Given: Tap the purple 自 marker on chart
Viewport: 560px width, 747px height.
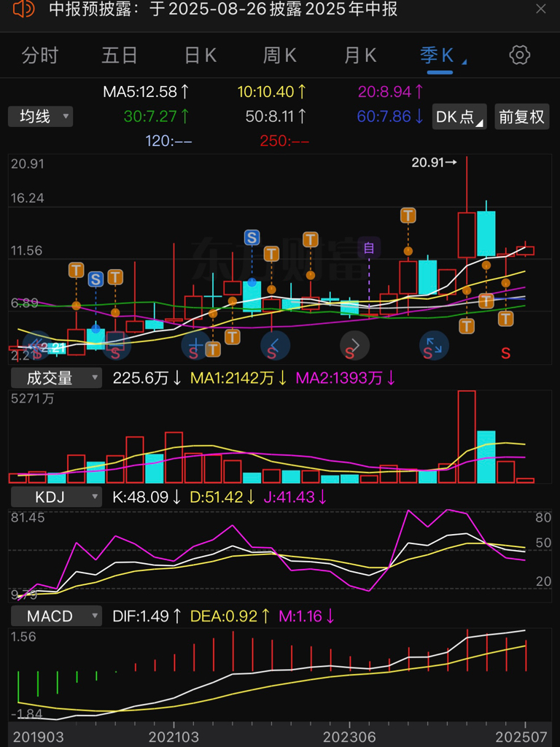Looking at the screenshot, I should pos(369,248).
